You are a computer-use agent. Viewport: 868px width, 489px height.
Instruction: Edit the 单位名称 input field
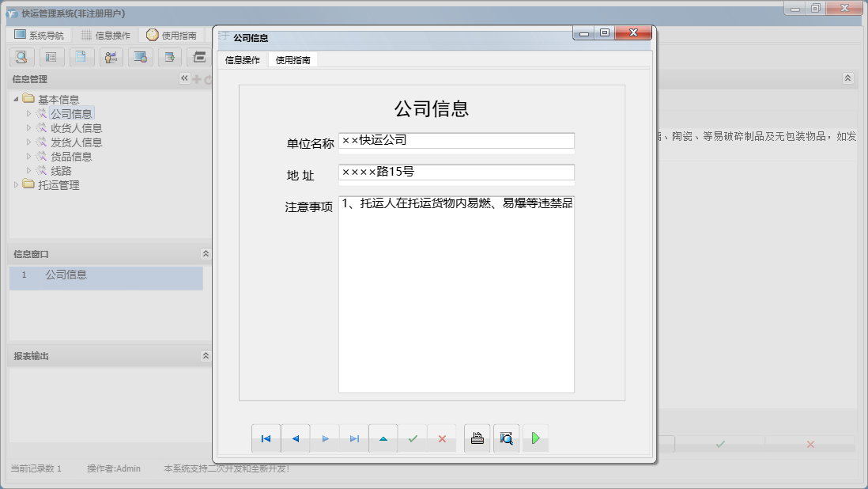click(455, 140)
